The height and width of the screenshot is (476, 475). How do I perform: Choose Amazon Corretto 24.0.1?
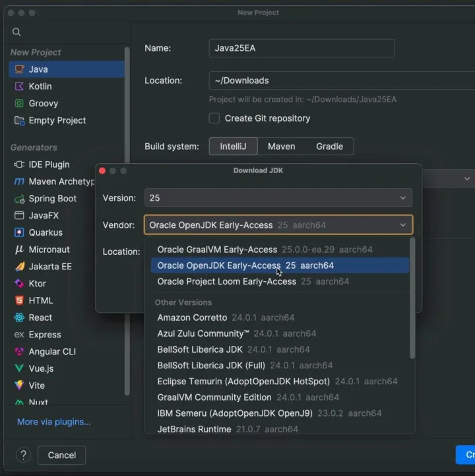280,318
